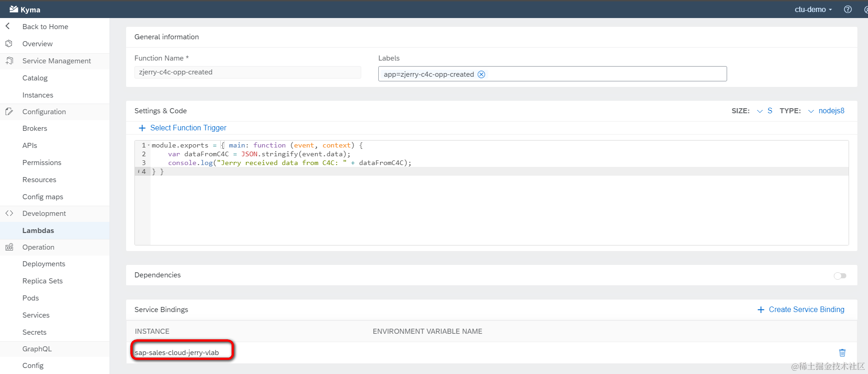Click the Operation section icon

click(9, 247)
